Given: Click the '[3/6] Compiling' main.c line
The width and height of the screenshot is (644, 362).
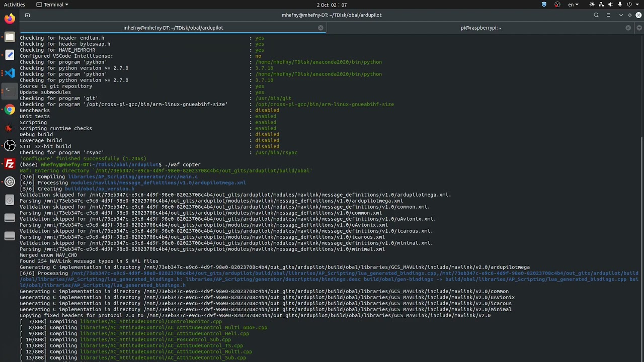Looking at the screenshot, I should (x=109, y=176).
